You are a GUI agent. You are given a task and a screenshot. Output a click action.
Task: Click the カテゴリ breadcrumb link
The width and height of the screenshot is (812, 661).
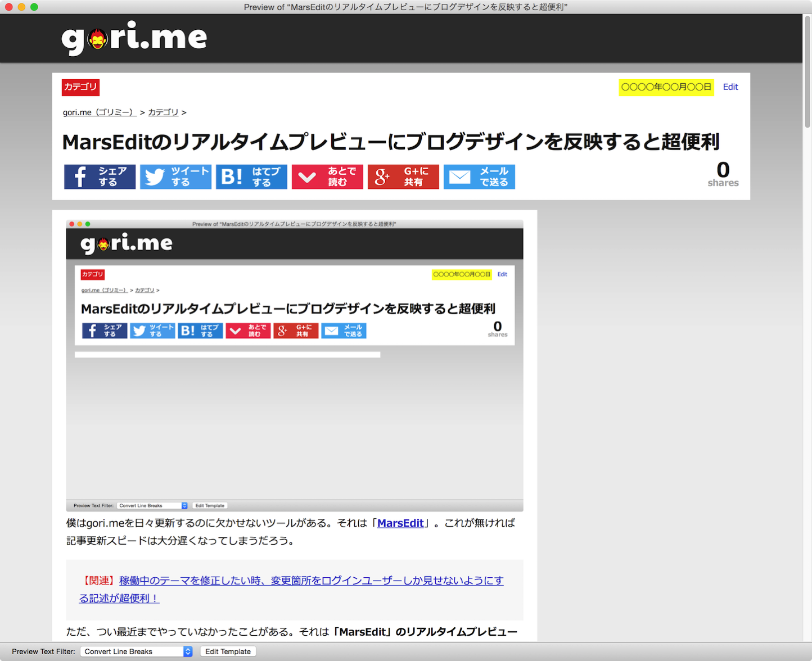coord(163,112)
